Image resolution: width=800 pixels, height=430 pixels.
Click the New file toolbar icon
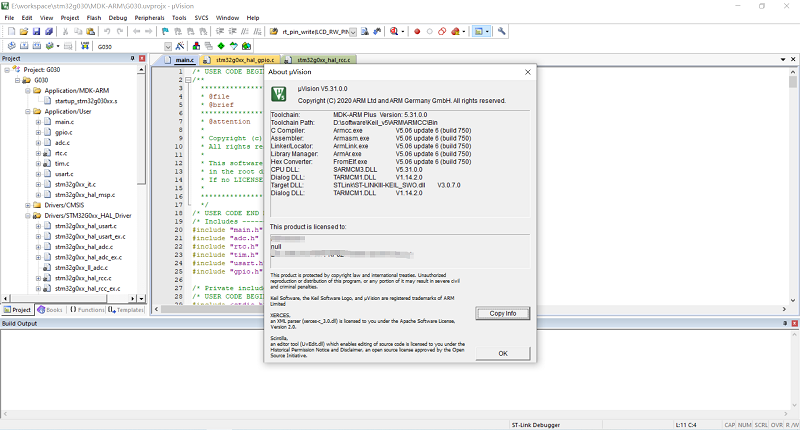click(x=9, y=31)
